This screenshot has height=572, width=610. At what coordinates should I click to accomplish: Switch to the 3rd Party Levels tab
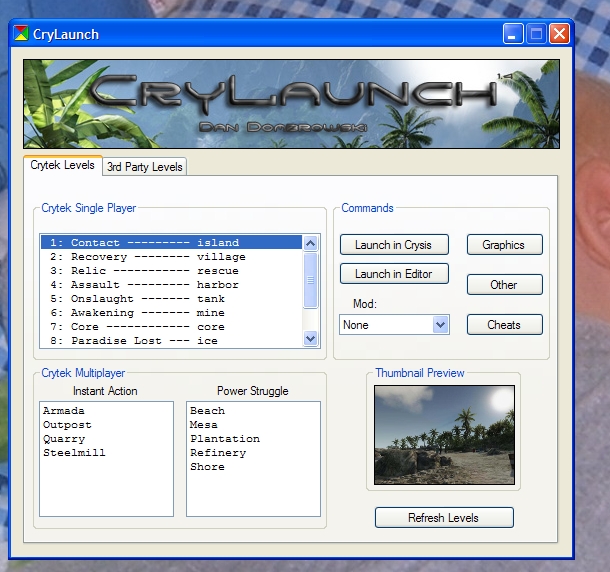coord(145,167)
